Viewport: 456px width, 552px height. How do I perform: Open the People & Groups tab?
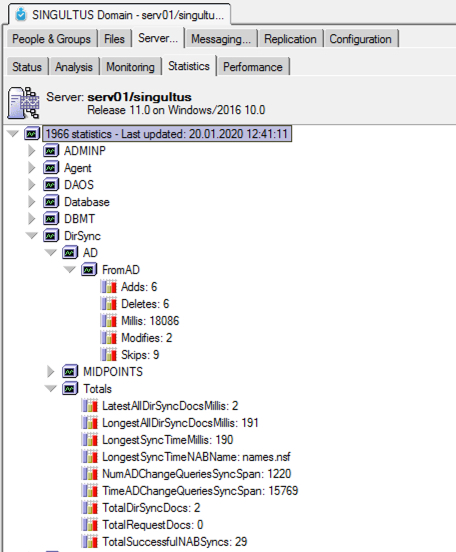click(x=51, y=39)
